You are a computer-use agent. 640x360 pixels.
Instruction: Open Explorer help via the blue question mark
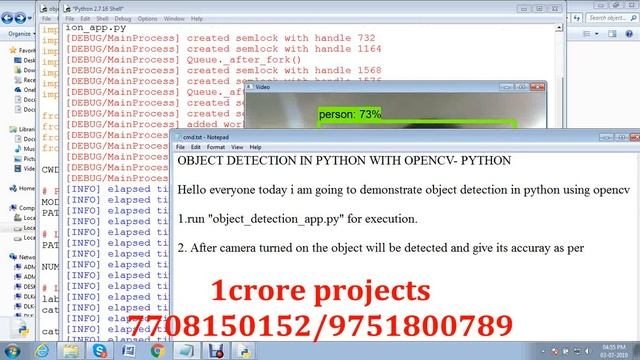tap(629, 34)
